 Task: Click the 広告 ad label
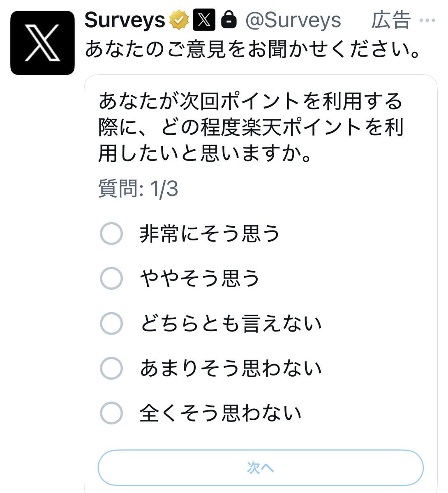[391, 20]
